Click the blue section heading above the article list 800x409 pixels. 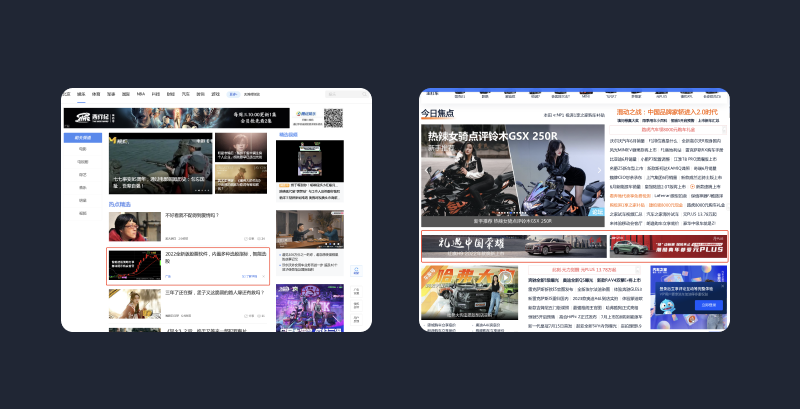(x=119, y=204)
